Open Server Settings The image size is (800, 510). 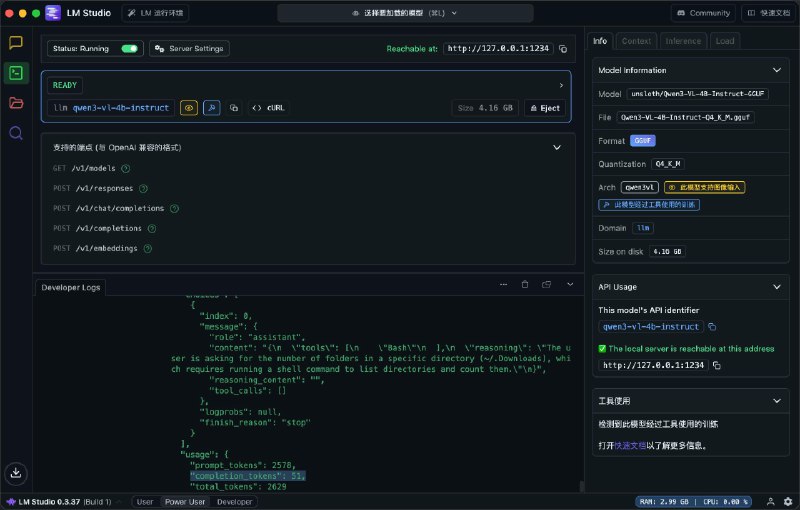[x=188, y=48]
